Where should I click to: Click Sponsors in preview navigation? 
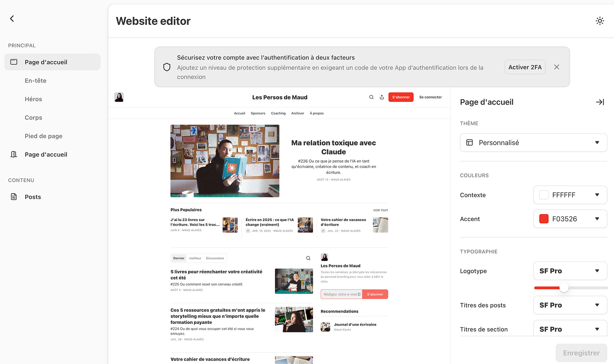(258, 113)
